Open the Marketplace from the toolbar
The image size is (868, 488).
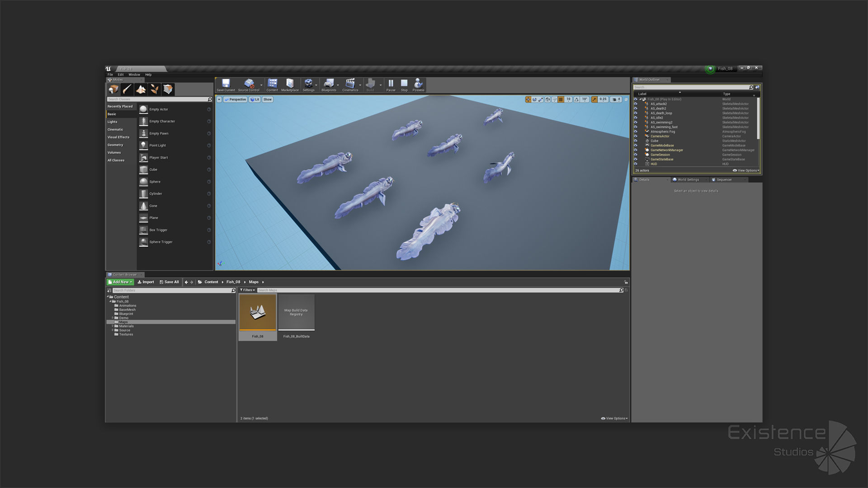coord(290,84)
